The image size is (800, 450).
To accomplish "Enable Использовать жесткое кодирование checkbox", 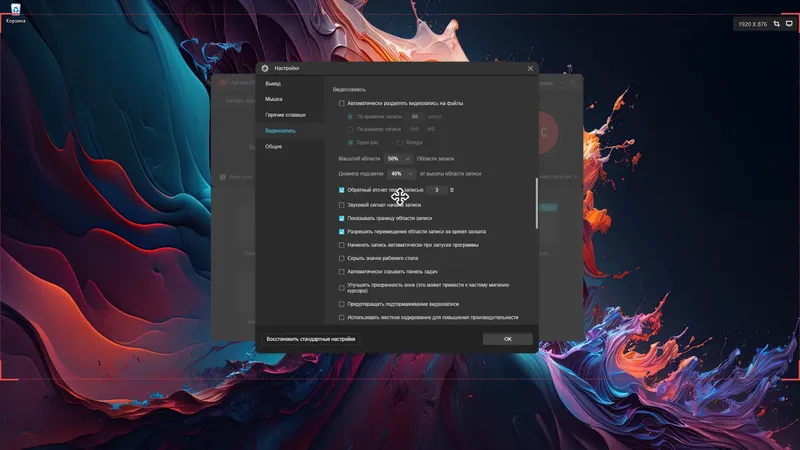I will tap(342, 318).
